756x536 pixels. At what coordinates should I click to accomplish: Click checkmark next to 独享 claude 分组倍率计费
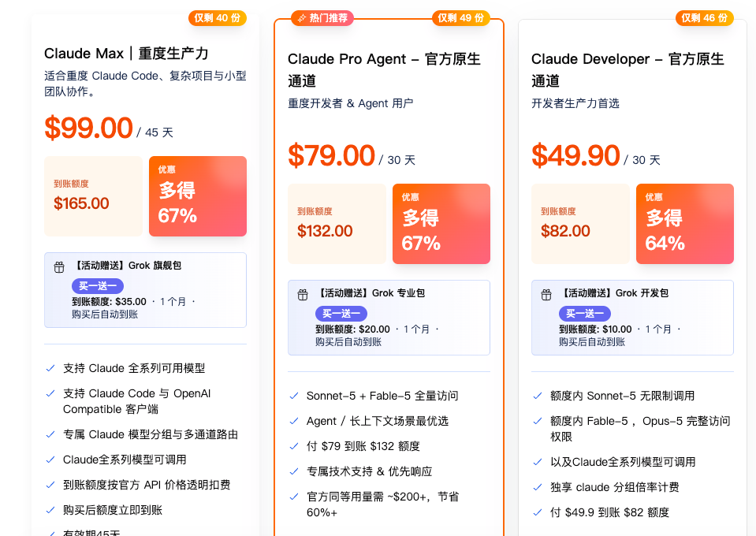coord(537,487)
